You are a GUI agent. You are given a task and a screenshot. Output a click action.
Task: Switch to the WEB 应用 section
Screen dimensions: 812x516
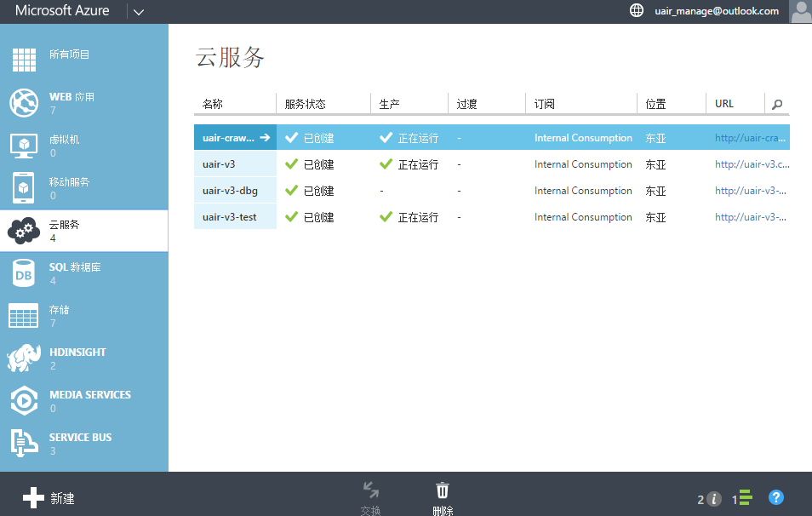point(23,100)
